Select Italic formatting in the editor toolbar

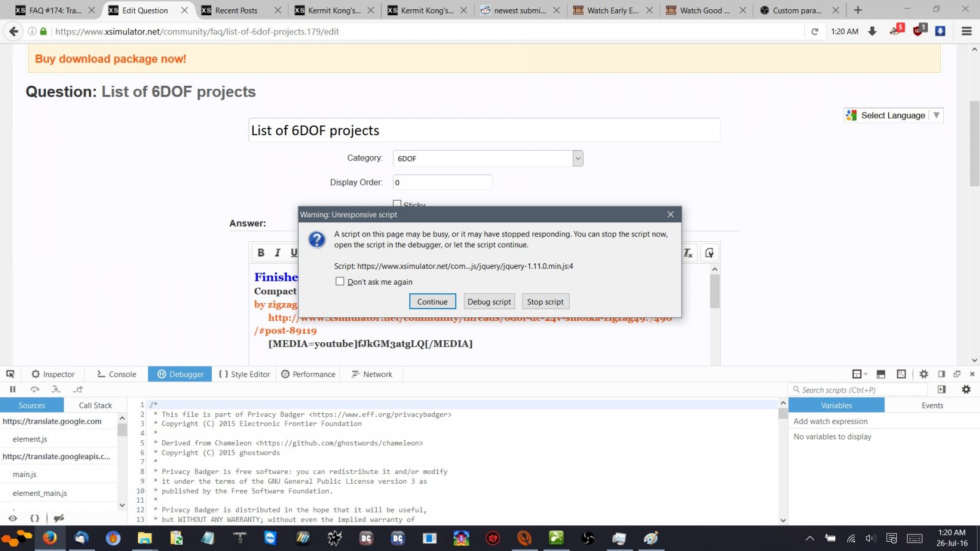277,252
